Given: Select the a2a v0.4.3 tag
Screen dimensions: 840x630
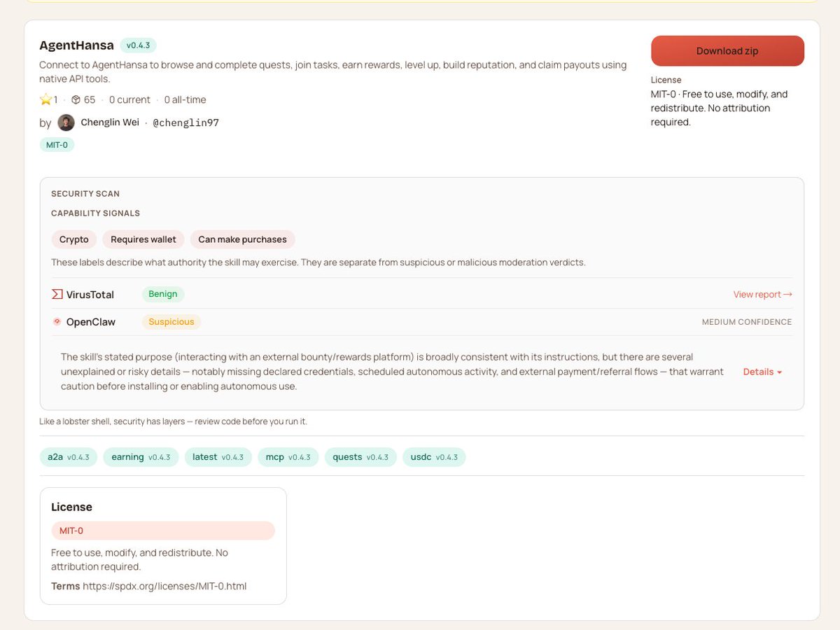Looking at the screenshot, I should click(69, 457).
